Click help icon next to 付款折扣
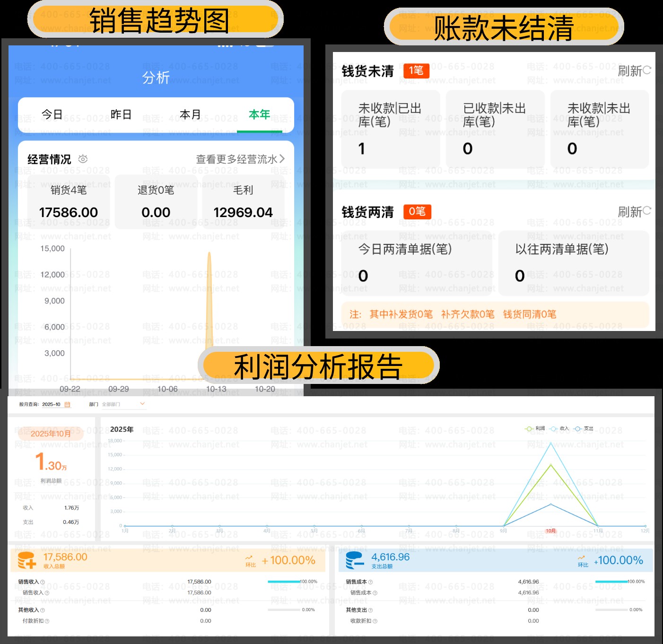Screen dimensions: 663x644 coord(47,621)
